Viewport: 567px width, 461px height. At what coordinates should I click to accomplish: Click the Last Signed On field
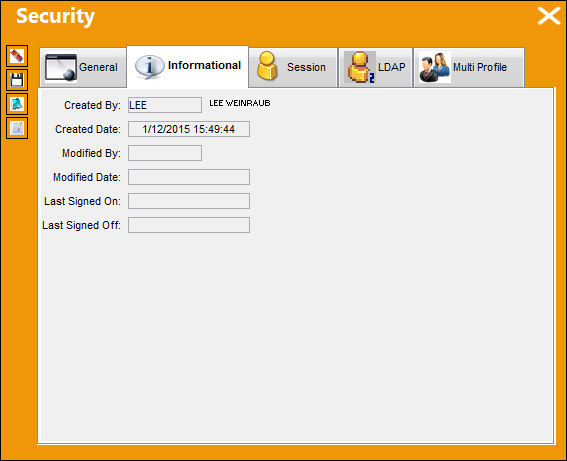[189, 201]
